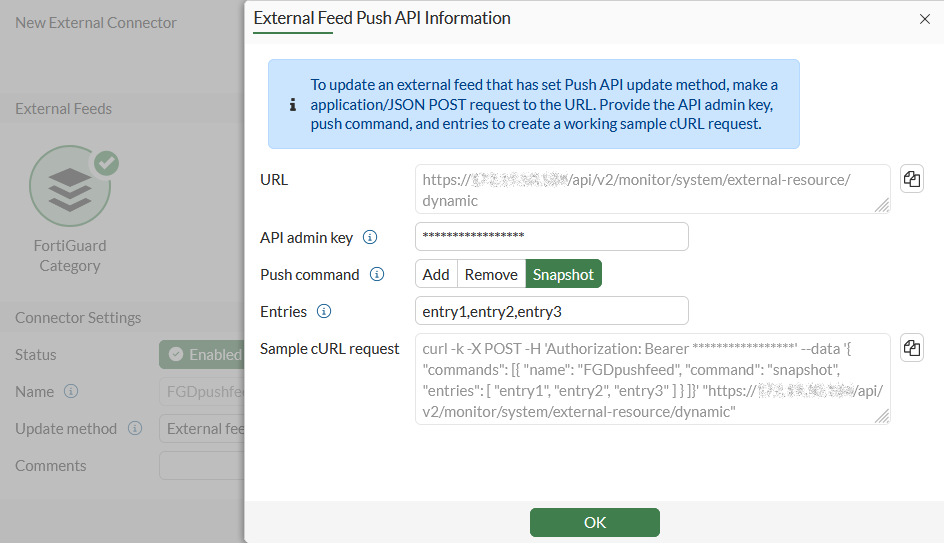Show info for Entries field
This screenshot has height=543, width=944.
point(324,312)
